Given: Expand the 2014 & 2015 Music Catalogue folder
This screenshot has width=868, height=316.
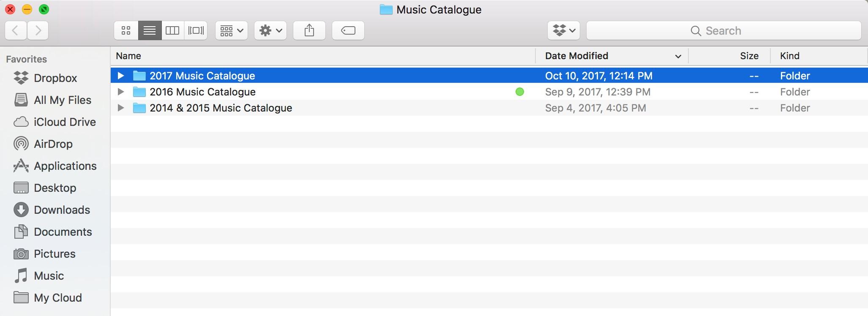Looking at the screenshot, I should (x=121, y=108).
